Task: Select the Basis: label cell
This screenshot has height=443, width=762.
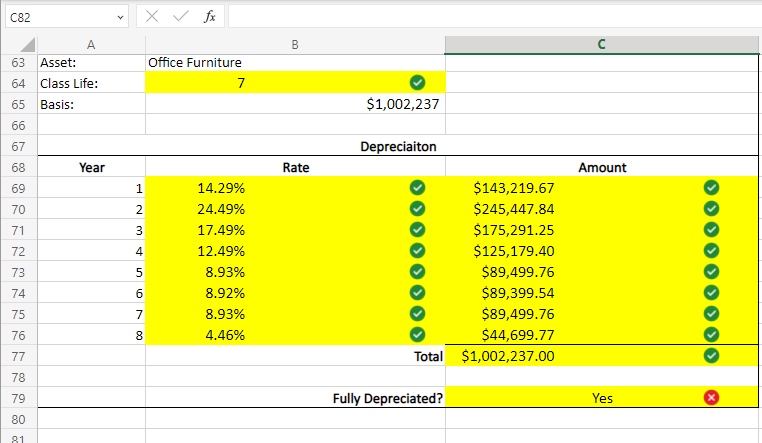Action: [91, 104]
